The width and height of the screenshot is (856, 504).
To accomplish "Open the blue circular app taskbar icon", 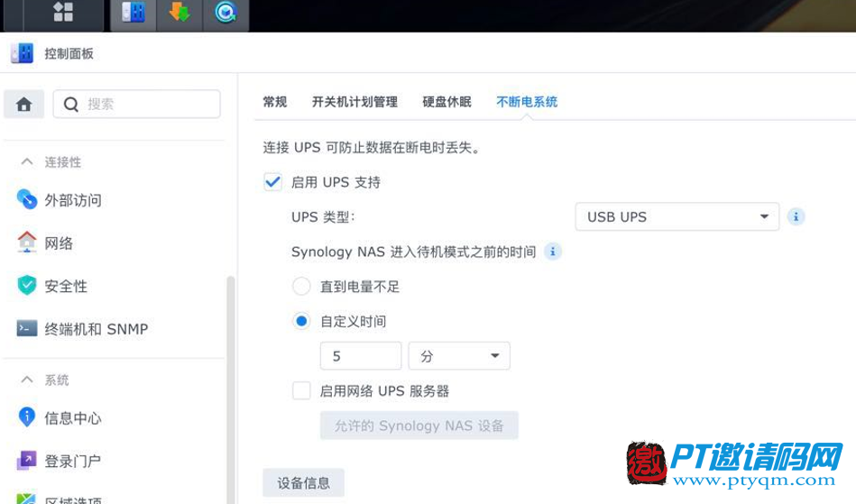I will pos(226,14).
